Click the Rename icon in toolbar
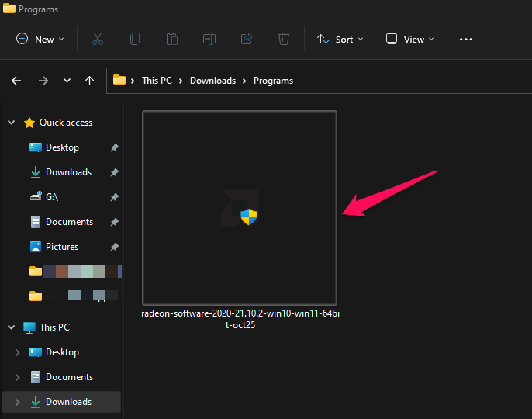Screen dimensions: 532x419 coord(209,40)
